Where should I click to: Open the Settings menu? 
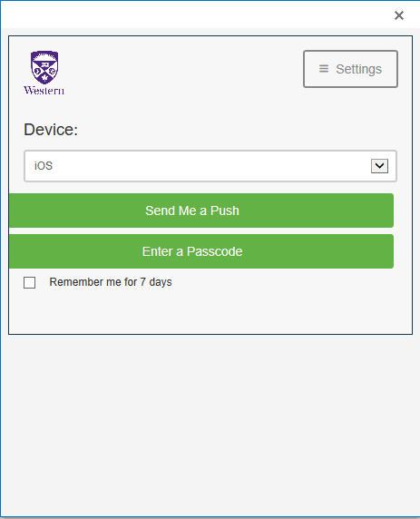[x=350, y=69]
